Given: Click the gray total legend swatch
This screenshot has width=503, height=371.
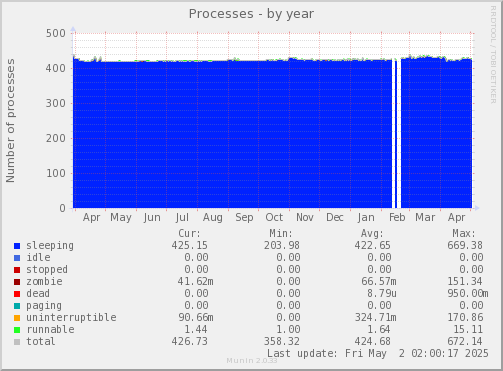Looking at the screenshot, I should pos(17,342).
